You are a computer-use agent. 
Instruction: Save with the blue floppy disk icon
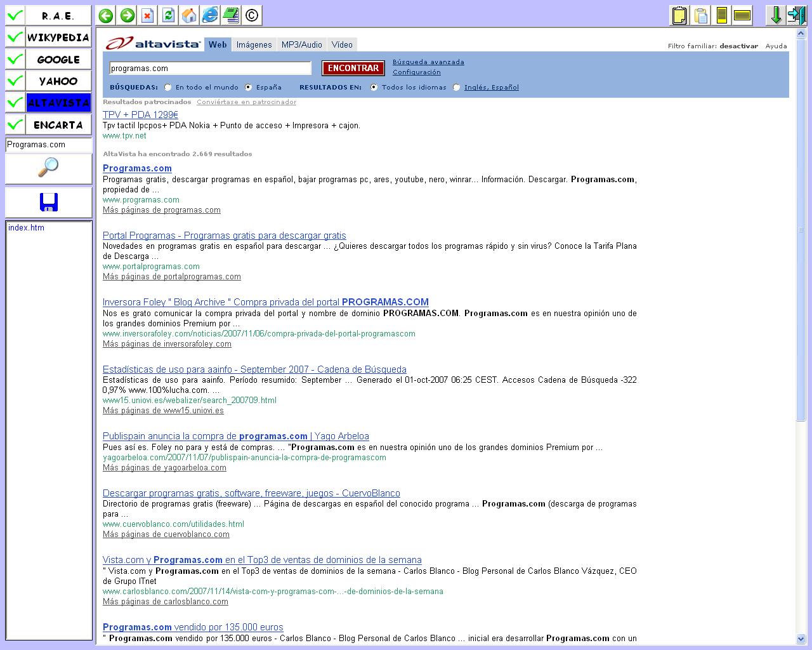coord(48,202)
